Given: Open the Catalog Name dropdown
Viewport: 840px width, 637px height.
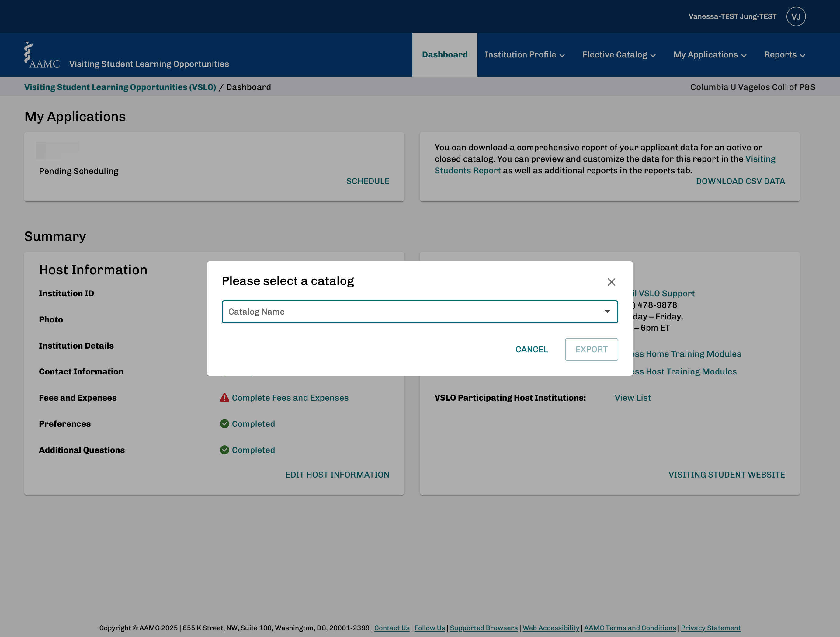Looking at the screenshot, I should [x=420, y=312].
